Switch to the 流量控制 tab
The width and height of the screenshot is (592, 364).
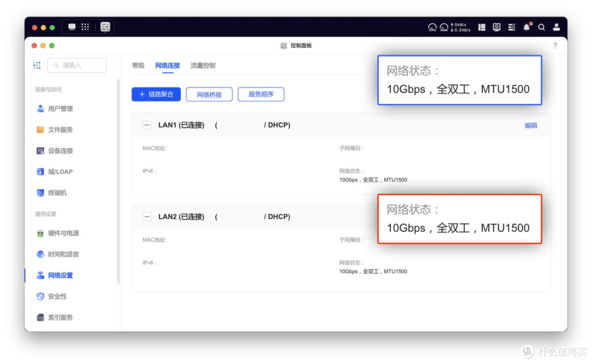203,66
